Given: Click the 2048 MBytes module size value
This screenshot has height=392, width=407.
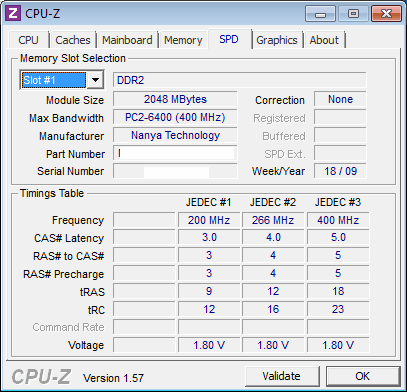Looking at the screenshot, I should coord(175,99).
